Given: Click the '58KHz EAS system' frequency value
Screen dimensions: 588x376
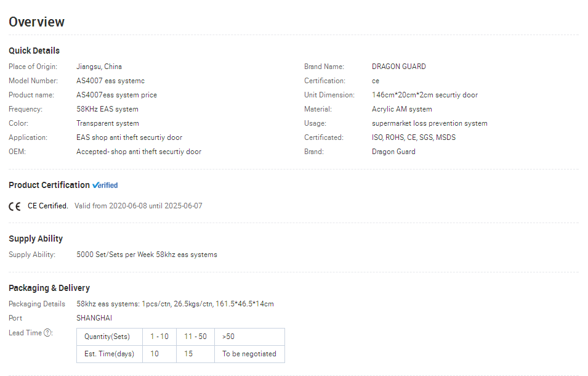Looking at the screenshot, I should 107,109.
